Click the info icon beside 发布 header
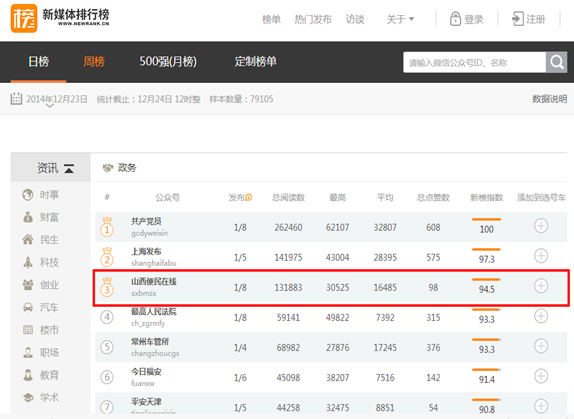Image resolution: width=574 pixels, height=419 pixels. point(249,198)
